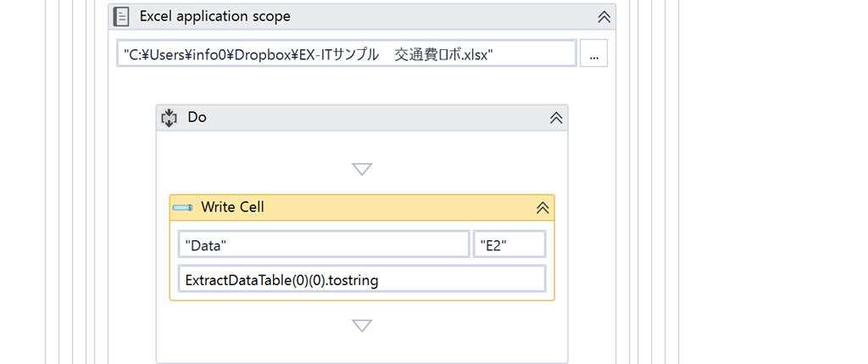Click the Do sequence gray header bar
Screen dimensions: 868x364
coord(362,118)
